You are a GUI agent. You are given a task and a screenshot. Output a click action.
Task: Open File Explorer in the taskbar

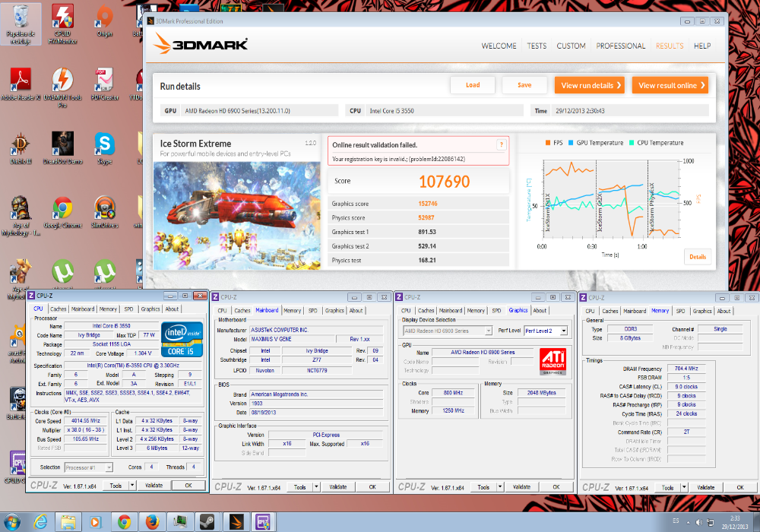(x=68, y=522)
